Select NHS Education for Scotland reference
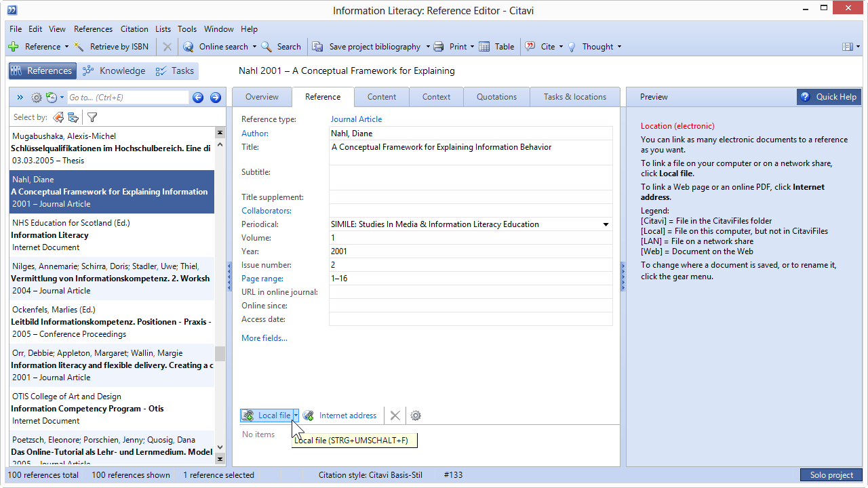The width and height of the screenshot is (868, 488). 112,235
